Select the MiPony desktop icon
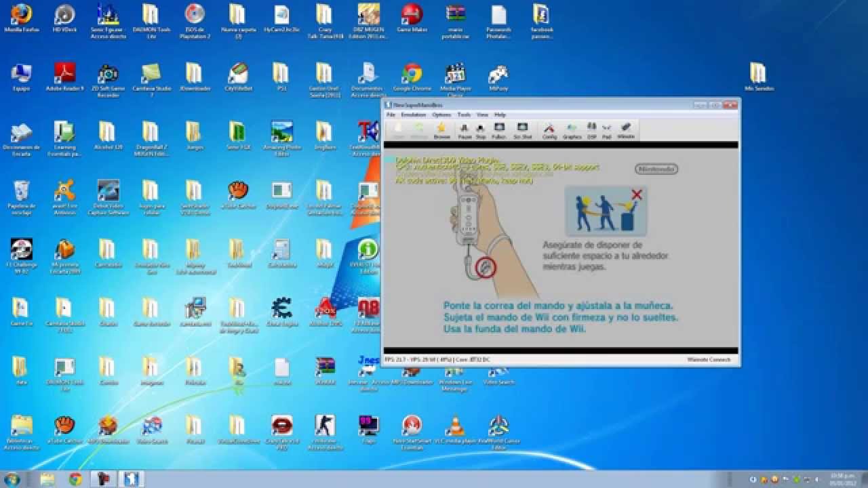This screenshot has width=868, height=488. tap(498, 78)
